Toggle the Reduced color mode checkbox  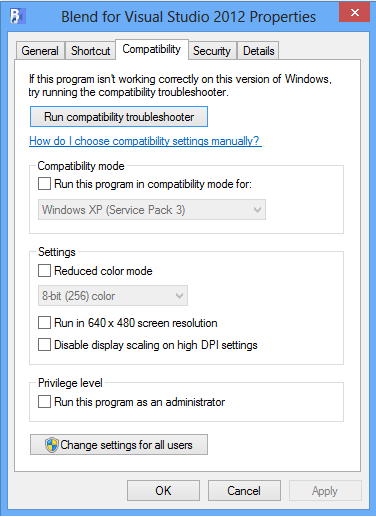pyautogui.click(x=44, y=271)
